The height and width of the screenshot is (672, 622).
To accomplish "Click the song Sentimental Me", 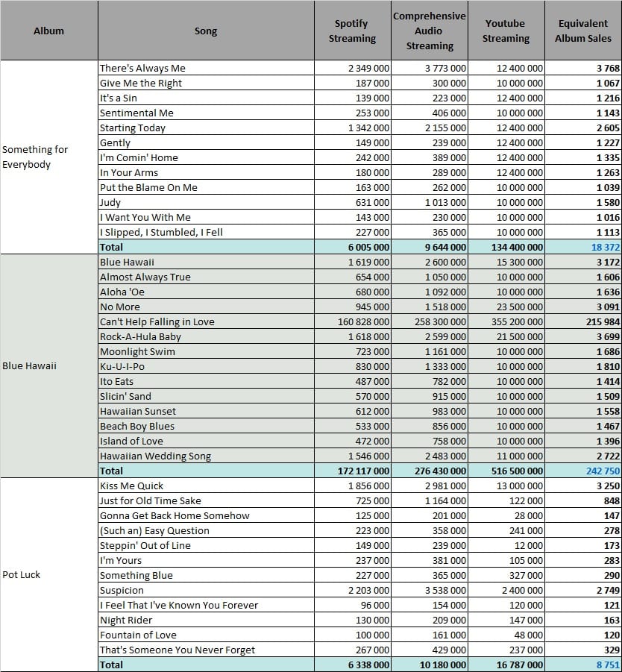I will 206,113.
